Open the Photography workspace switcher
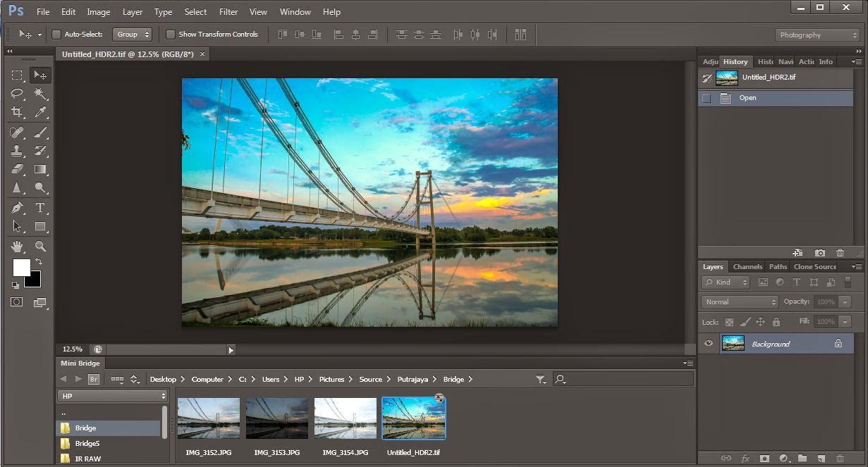The image size is (868, 467). point(817,35)
